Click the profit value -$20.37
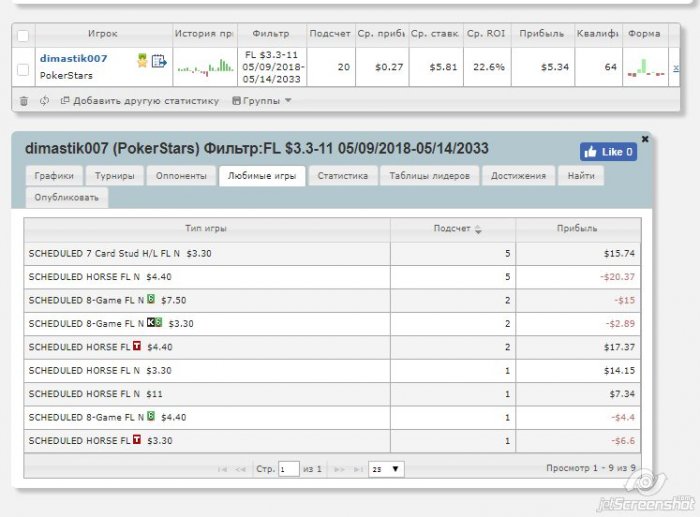This screenshot has height=517, width=700. [x=617, y=277]
